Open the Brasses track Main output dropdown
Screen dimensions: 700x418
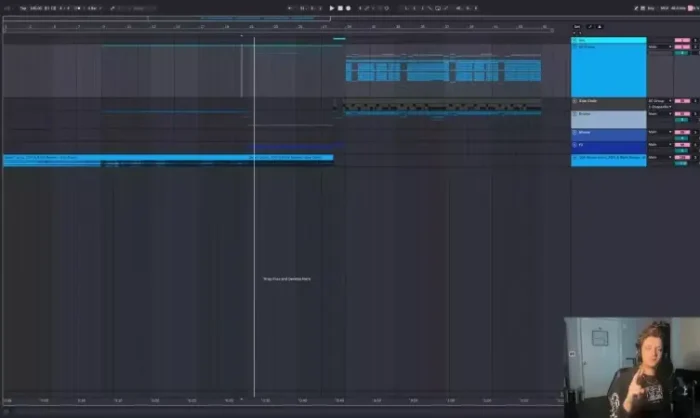tap(659, 114)
